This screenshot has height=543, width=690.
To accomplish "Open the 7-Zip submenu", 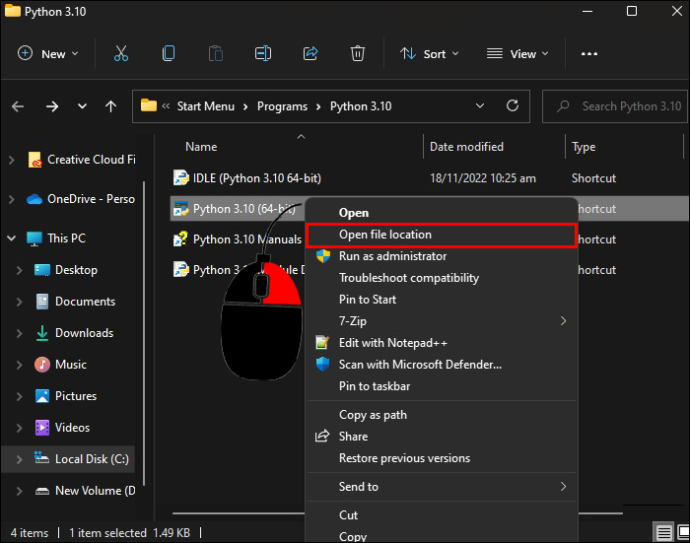I will [441, 321].
